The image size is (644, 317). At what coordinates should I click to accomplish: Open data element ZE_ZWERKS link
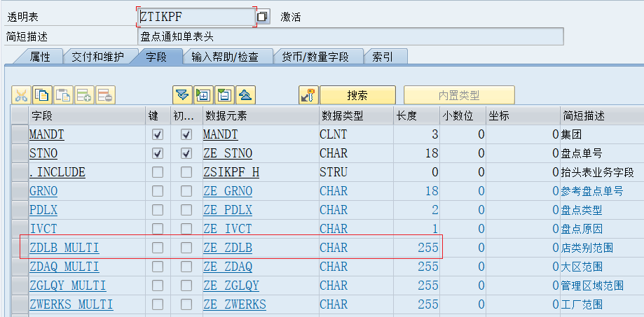click(x=235, y=304)
